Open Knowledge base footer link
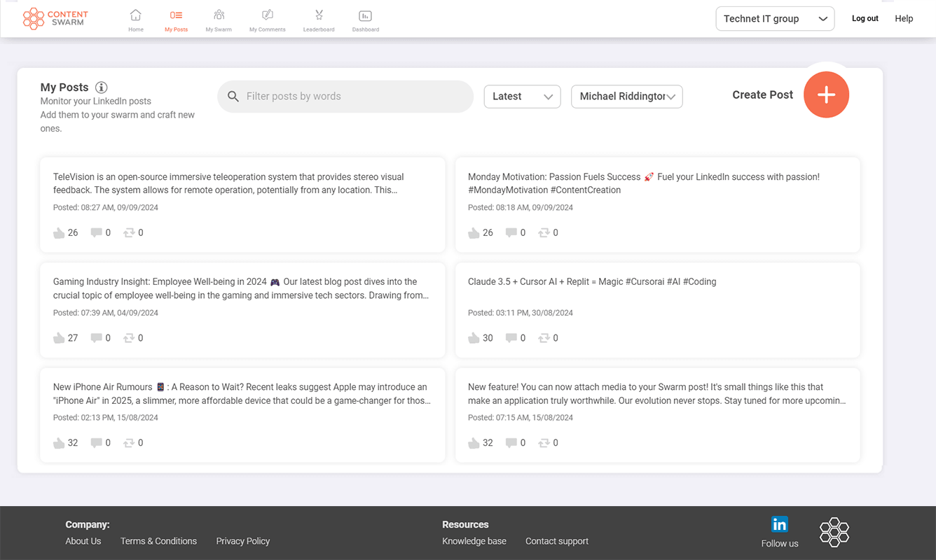936x560 pixels. (x=474, y=541)
